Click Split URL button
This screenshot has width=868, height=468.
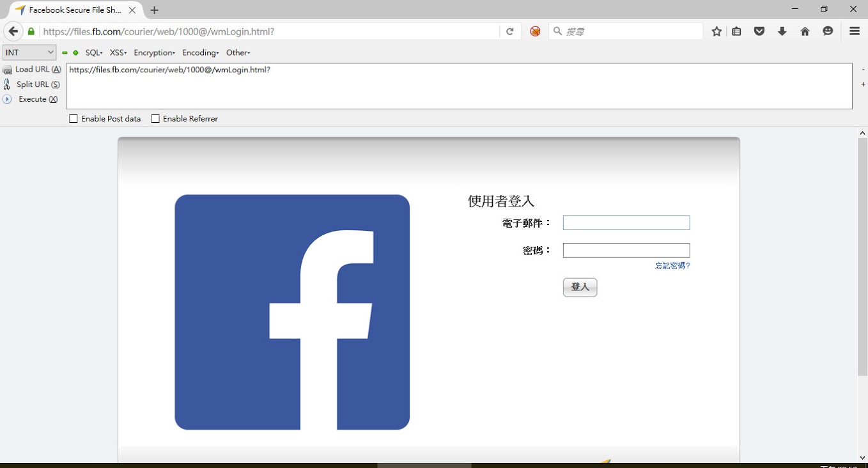(32, 84)
